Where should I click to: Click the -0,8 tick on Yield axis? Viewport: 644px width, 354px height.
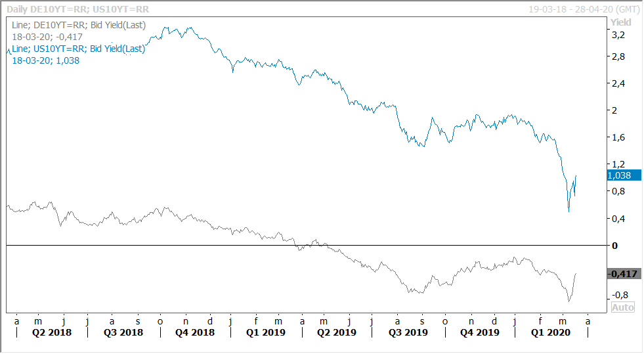pos(620,295)
